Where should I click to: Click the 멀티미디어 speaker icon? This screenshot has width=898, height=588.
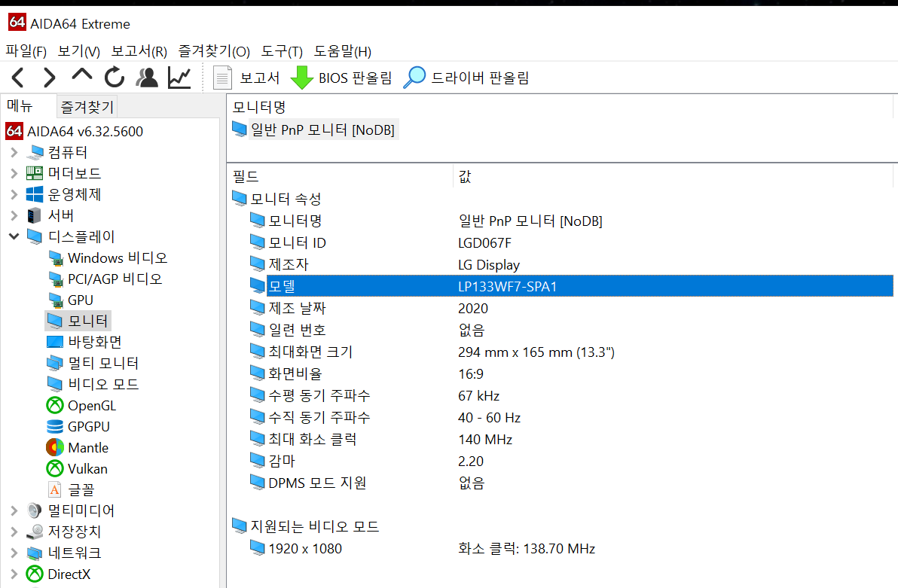click(35, 510)
